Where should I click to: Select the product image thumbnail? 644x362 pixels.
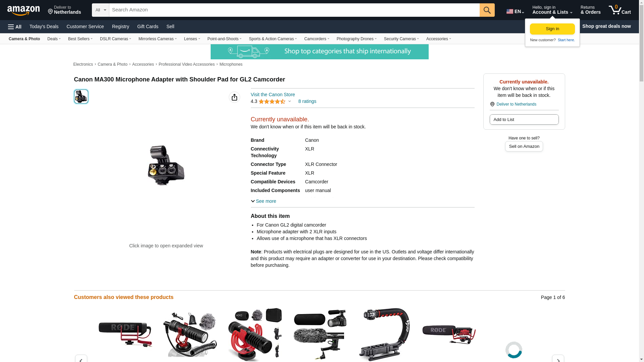[x=81, y=97]
